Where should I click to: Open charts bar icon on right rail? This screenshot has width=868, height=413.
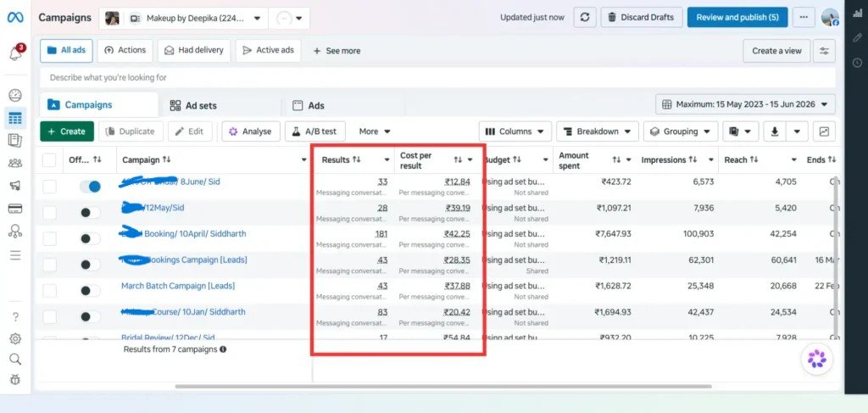click(858, 14)
